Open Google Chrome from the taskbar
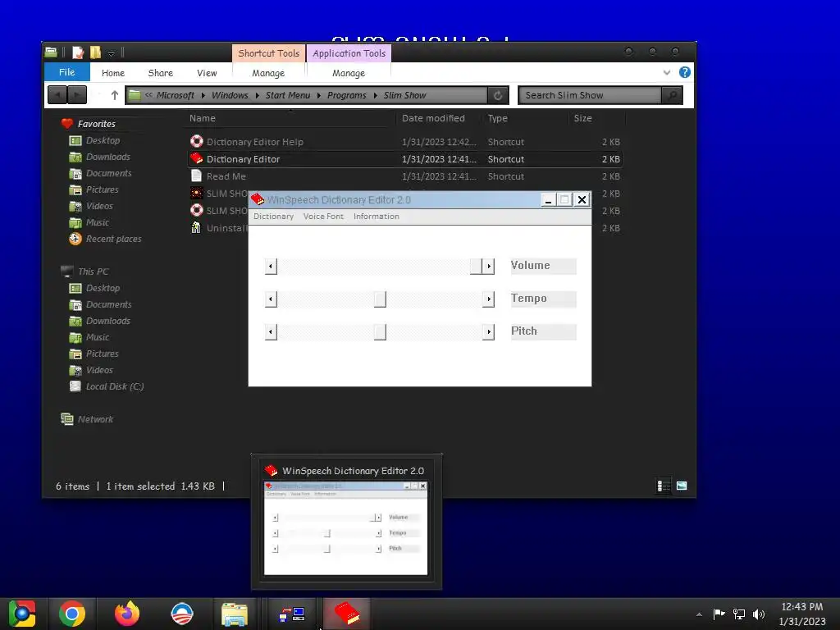The width and height of the screenshot is (840, 630). point(72,614)
